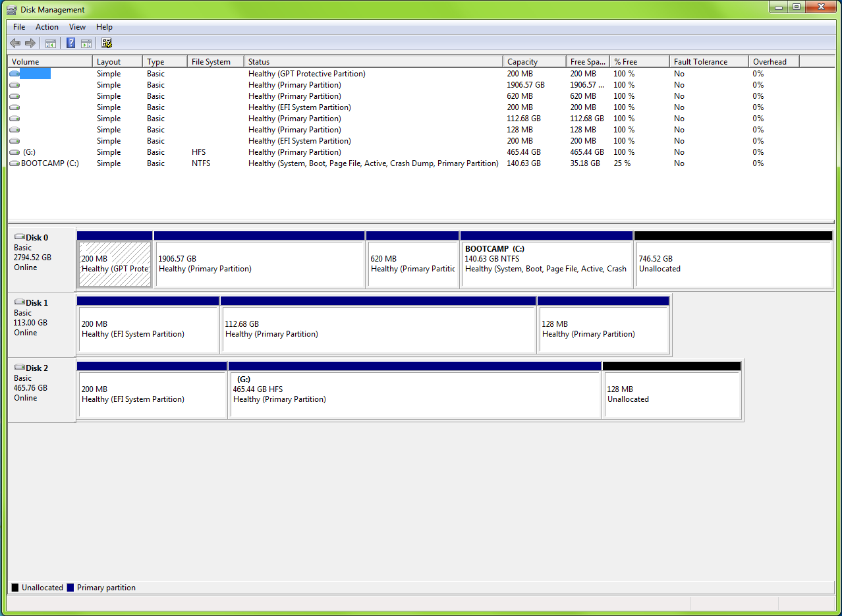Select the hatched 200 MB GPT Protective block

click(115, 259)
